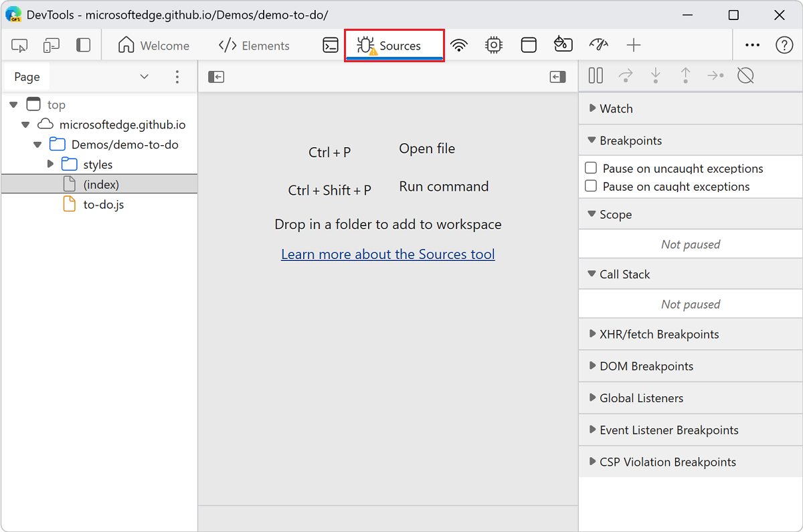803x532 pixels.
Task: Hide the navigator pane icon
Action: 215,77
